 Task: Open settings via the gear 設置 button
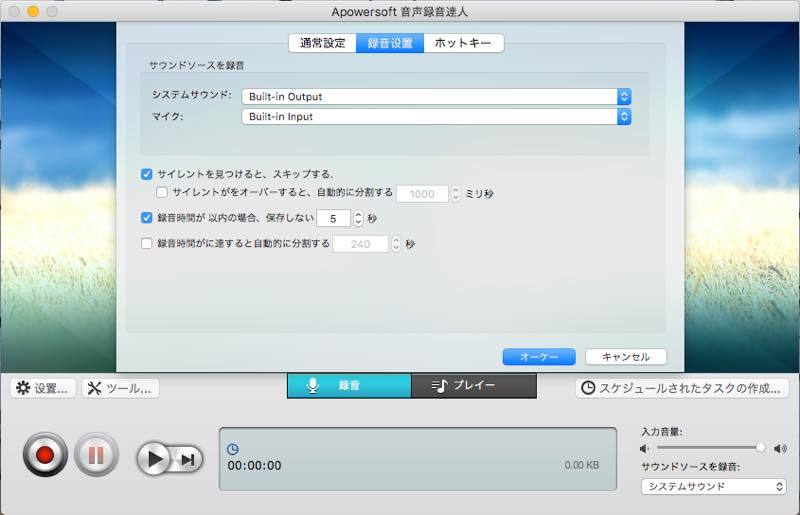(x=43, y=388)
